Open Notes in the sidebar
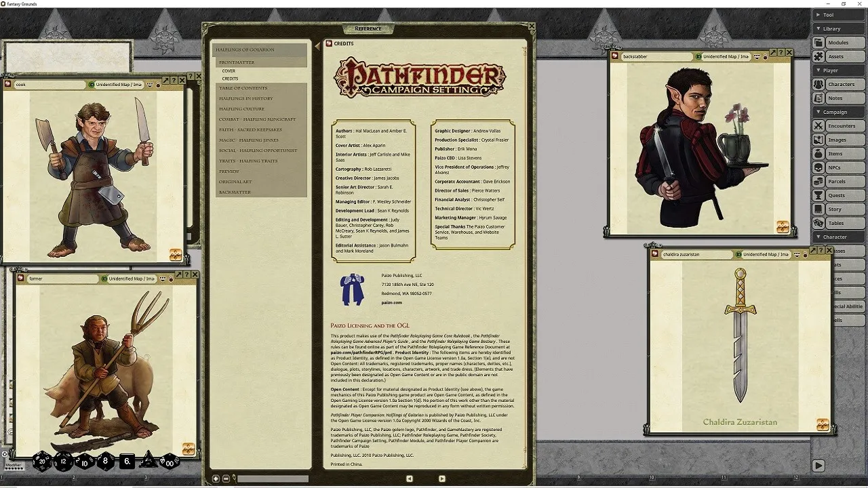The height and width of the screenshot is (488, 868). (x=838, y=98)
